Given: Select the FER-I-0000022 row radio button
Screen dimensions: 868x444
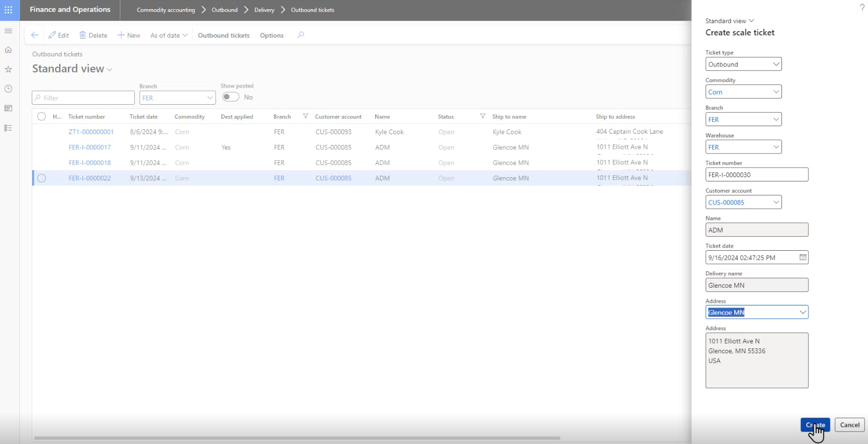Looking at the screenshot, I should pos(41,178).
